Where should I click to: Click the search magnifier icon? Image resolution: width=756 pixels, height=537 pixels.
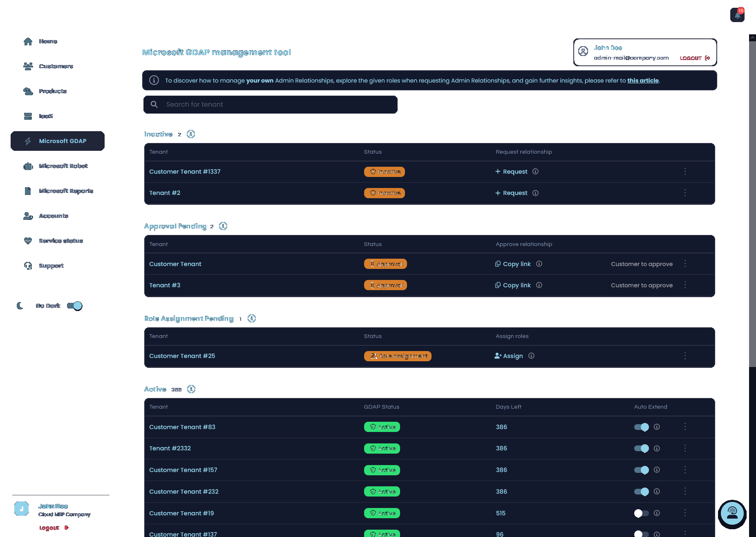pos(154,105)
